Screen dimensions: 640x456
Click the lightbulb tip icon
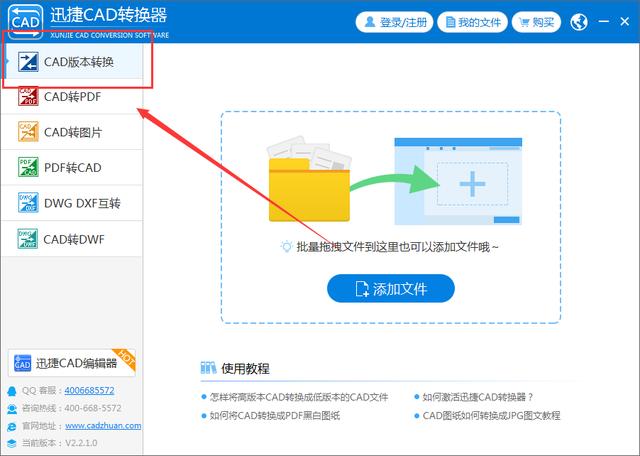point(287,247)
